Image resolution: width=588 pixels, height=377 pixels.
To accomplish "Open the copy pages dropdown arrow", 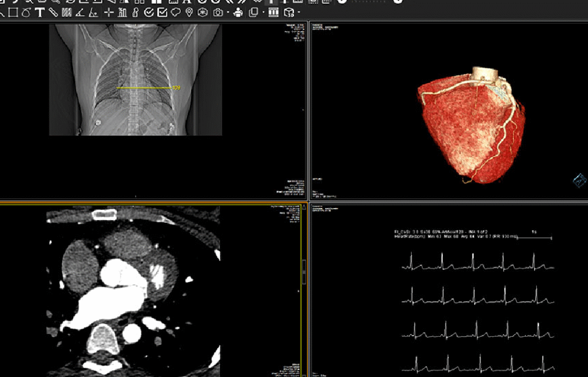I will click(263, 13).
